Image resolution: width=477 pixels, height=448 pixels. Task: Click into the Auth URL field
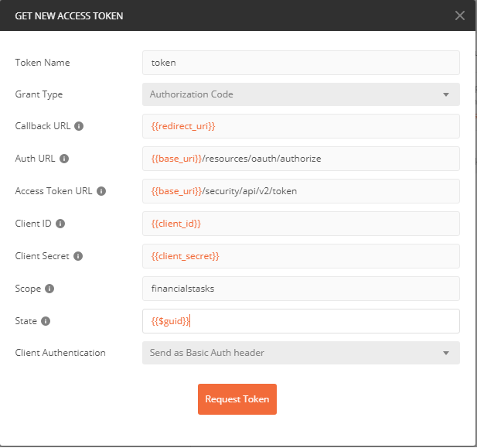click(301, 159)
